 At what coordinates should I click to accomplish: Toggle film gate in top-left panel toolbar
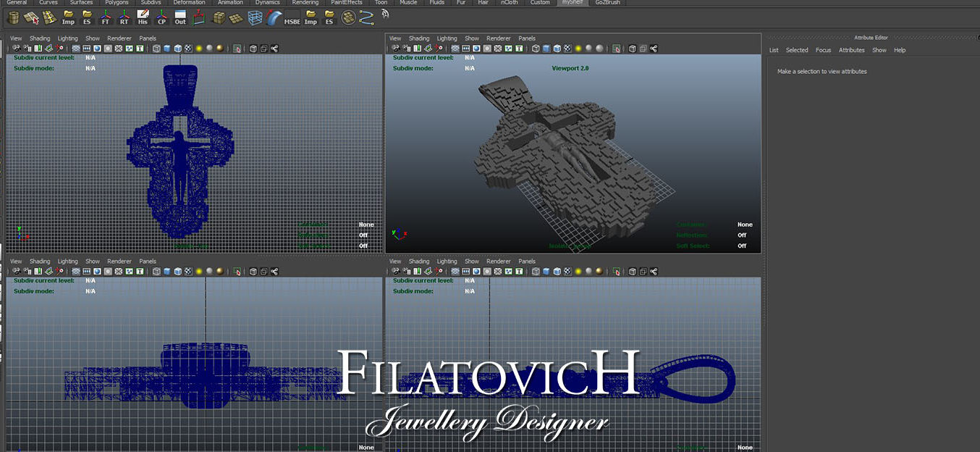pyautogui.click(x=87, y=49)
